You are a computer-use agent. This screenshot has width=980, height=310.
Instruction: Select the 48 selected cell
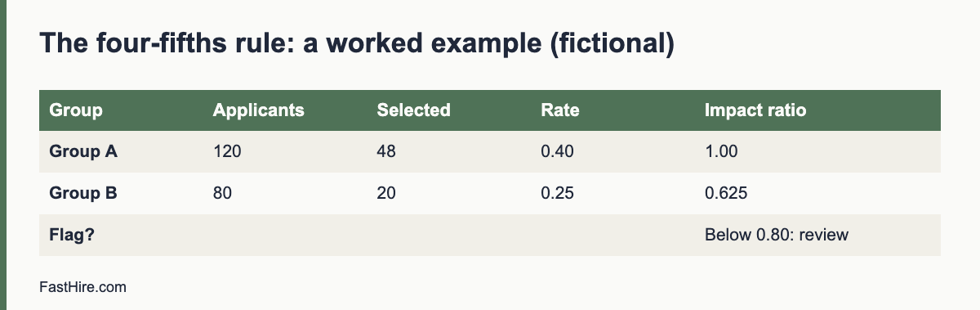386,151
